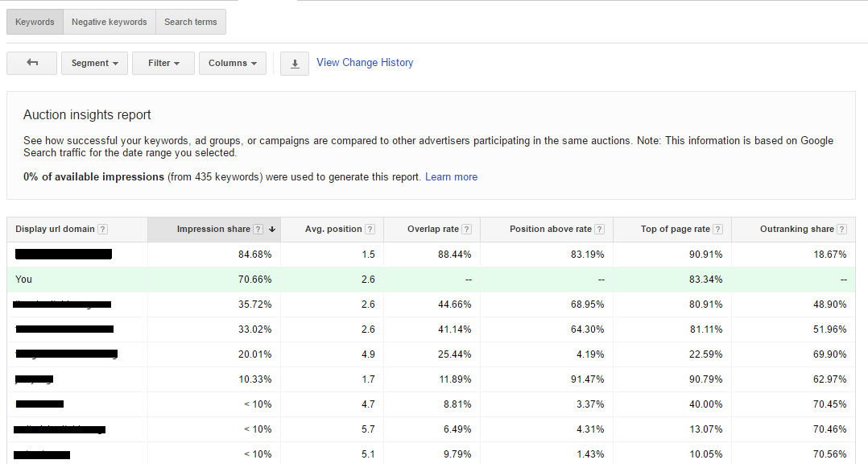Expand the Filter dropdown

tap(163, 63)
